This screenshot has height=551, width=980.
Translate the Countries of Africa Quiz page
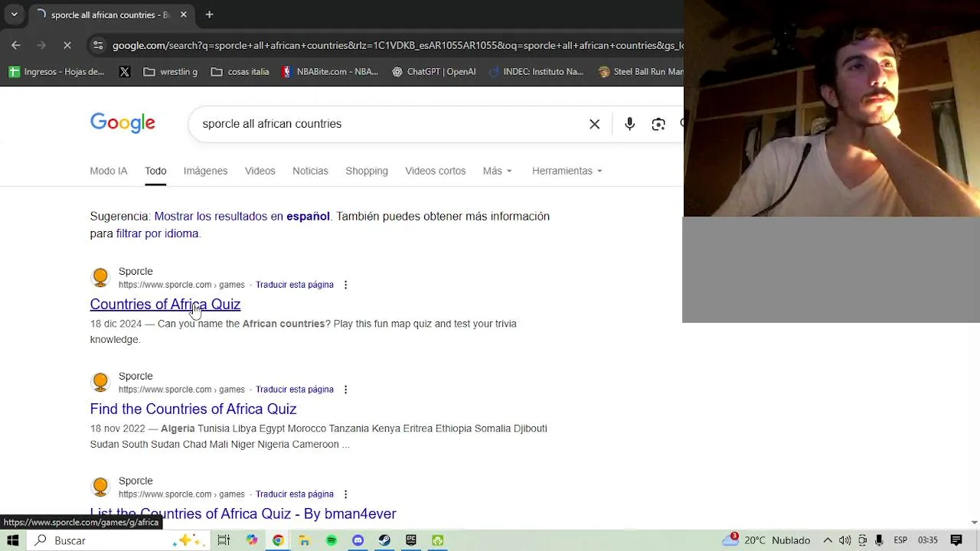coord(295,285)
